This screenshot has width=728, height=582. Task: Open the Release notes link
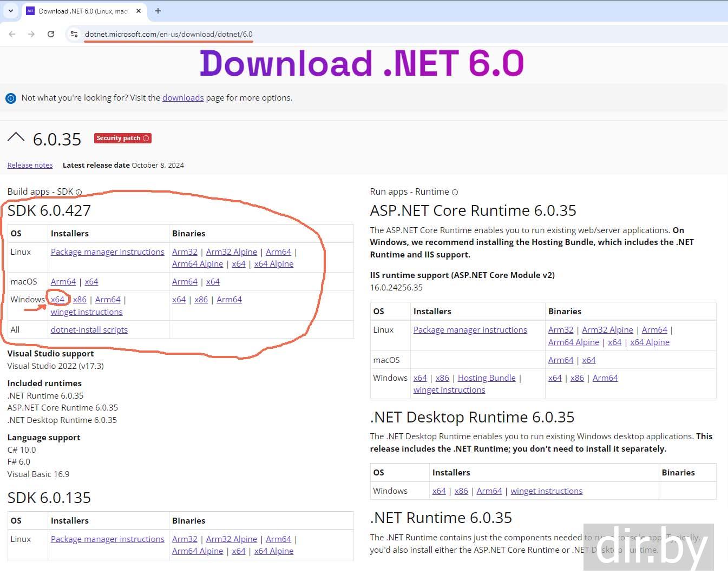[x=30, y=166]
